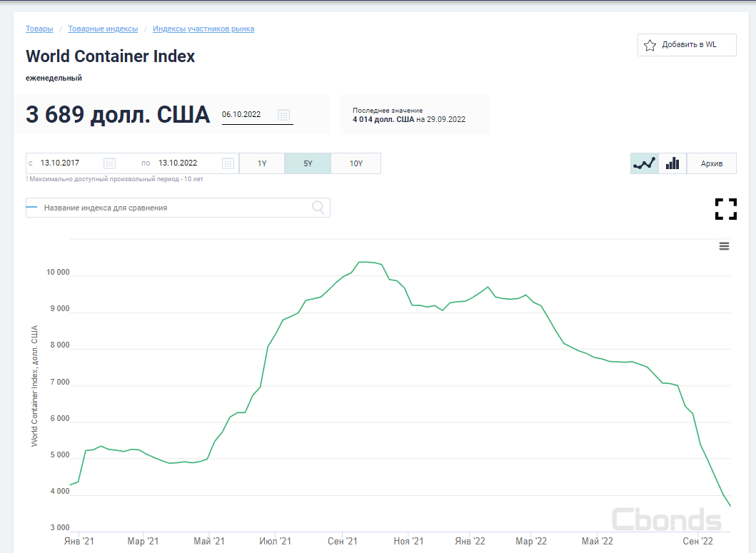
Task: Click Добавить в WL button
Action: [687, 45]
